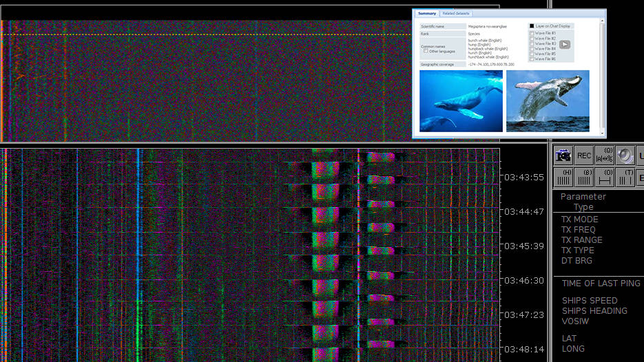644x362 pixels.
Task: Click the VOSIW entry
Action: tap(575, 321)
